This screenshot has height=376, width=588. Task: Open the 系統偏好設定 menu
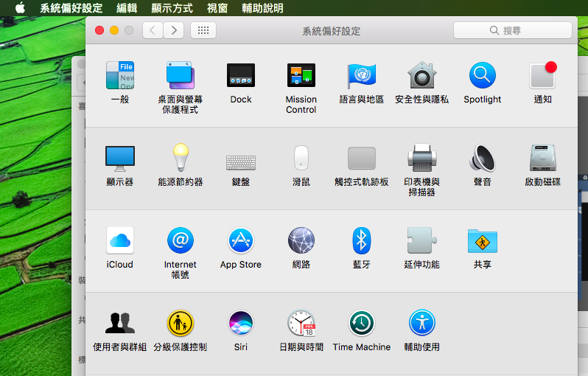[x=71, y=8]
